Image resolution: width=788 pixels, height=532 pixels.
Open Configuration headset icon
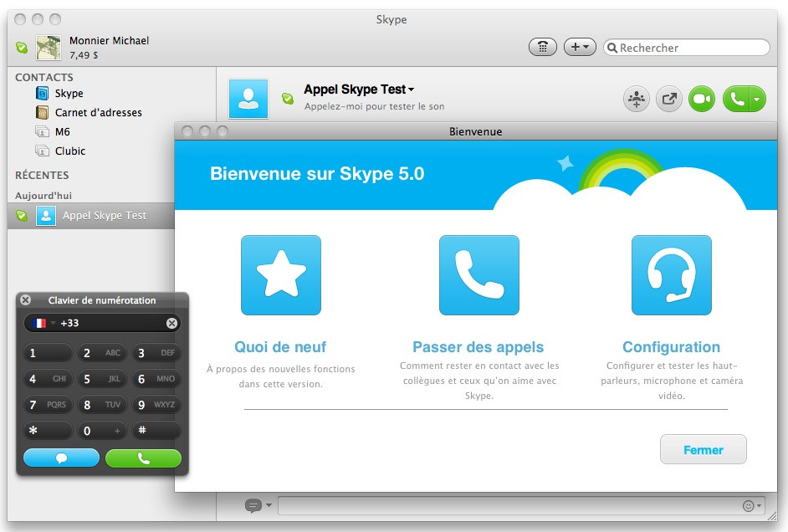click(672, 275)
